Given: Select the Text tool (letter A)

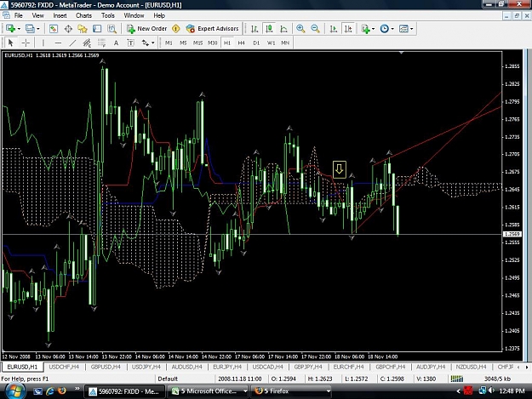Looking at the screenshot, I should (116, 43).
